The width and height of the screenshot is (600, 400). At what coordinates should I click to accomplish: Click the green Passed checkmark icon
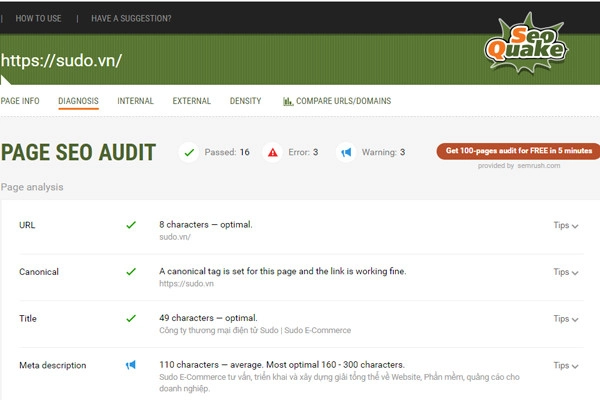[189, 153]
